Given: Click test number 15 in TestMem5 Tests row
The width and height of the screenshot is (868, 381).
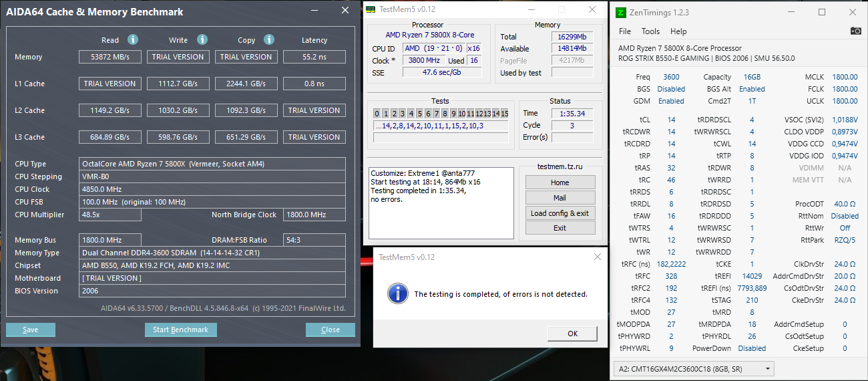Looking at the screenshot, I should click(x=505, y=114).
